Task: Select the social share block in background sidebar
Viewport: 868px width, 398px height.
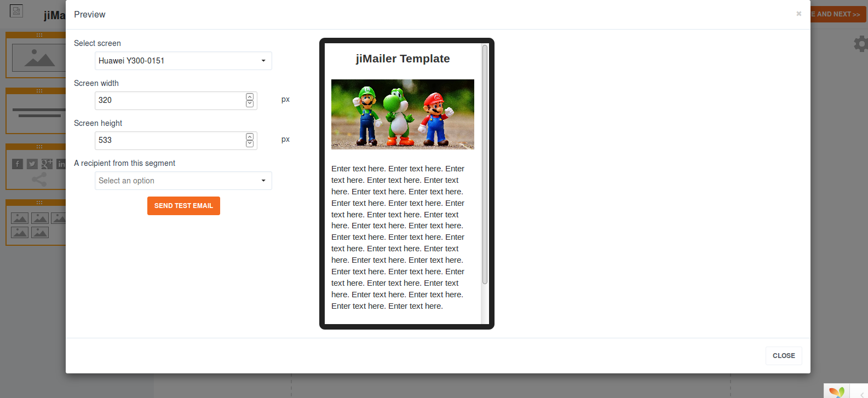Action: click(x=36, y=166)
